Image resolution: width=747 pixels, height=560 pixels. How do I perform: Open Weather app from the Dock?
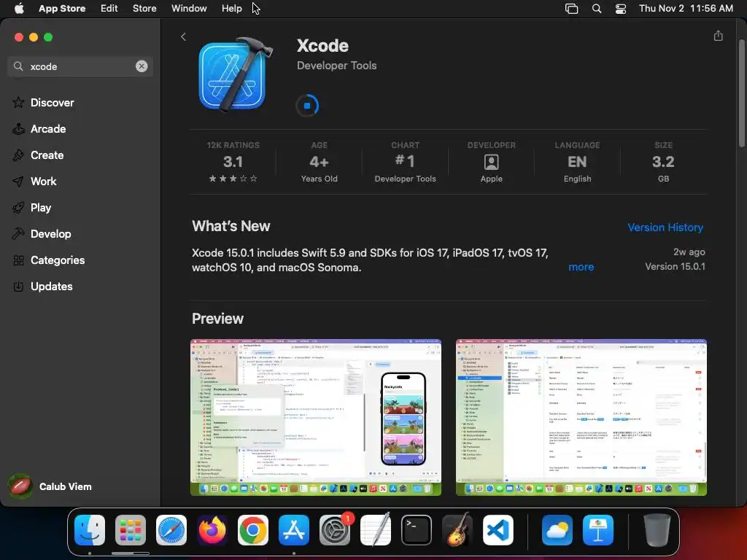pos(557,530)
